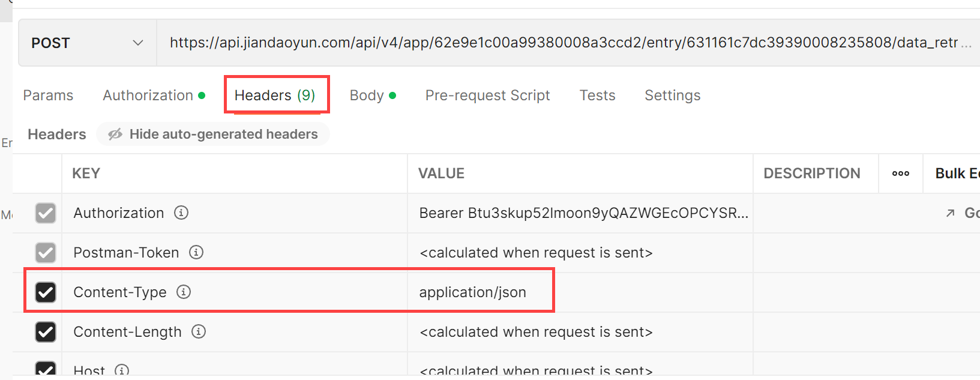Switch to the Params tab
The image size is (980, 380).
[48, 95]
